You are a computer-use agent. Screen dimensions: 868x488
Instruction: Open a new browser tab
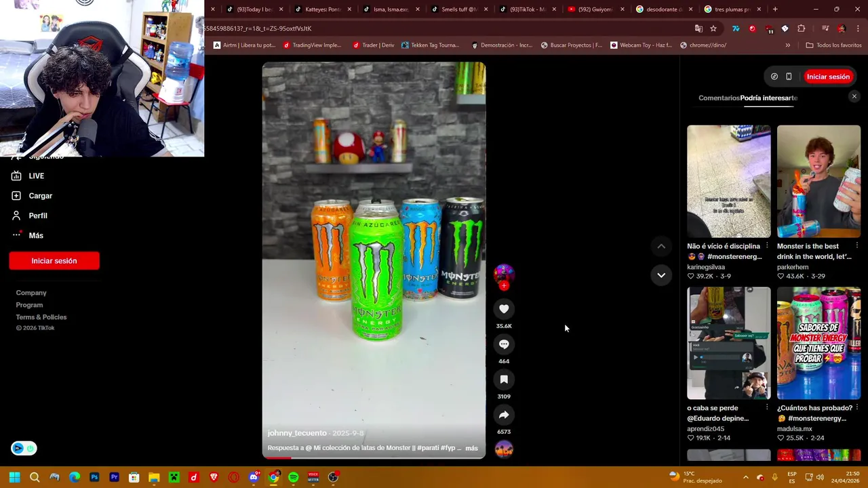click(x=775, y=9)
